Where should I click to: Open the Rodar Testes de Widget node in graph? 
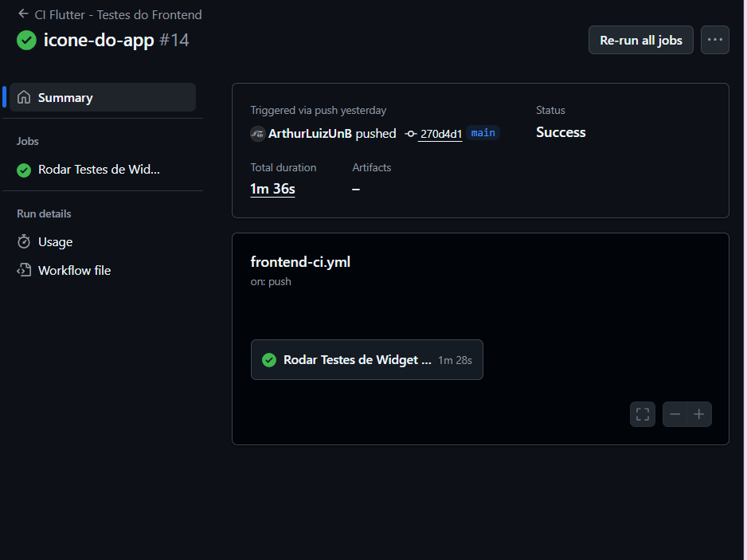tap(357, 359)
